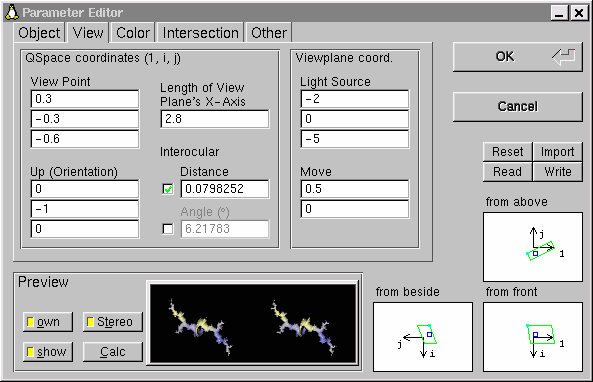Image resolution: width=593 pixels, height=382 pixels.
Task: Click the 'from front' orientation diagram
Action: click(x=532, y=337)
